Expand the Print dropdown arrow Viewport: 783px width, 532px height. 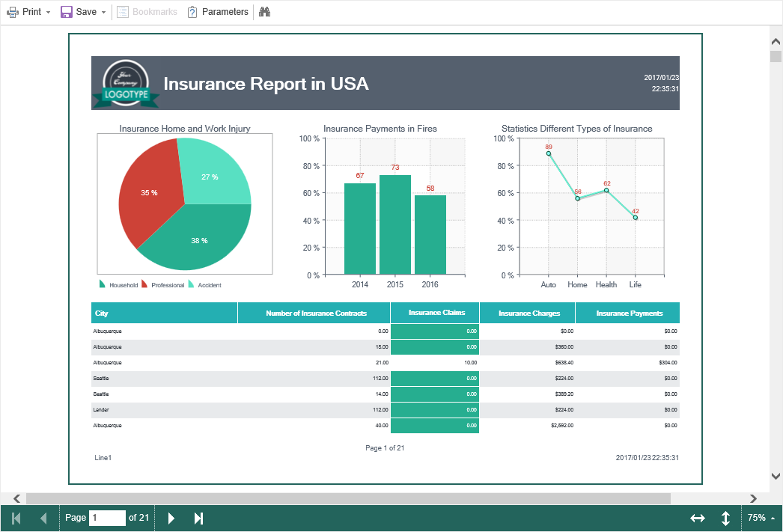[x=48, y=13]
